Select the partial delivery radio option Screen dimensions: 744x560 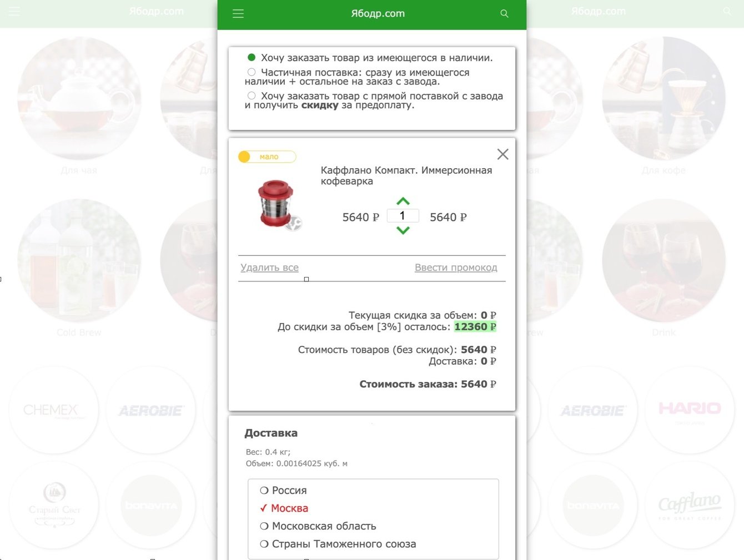click(x=251, y=72)
